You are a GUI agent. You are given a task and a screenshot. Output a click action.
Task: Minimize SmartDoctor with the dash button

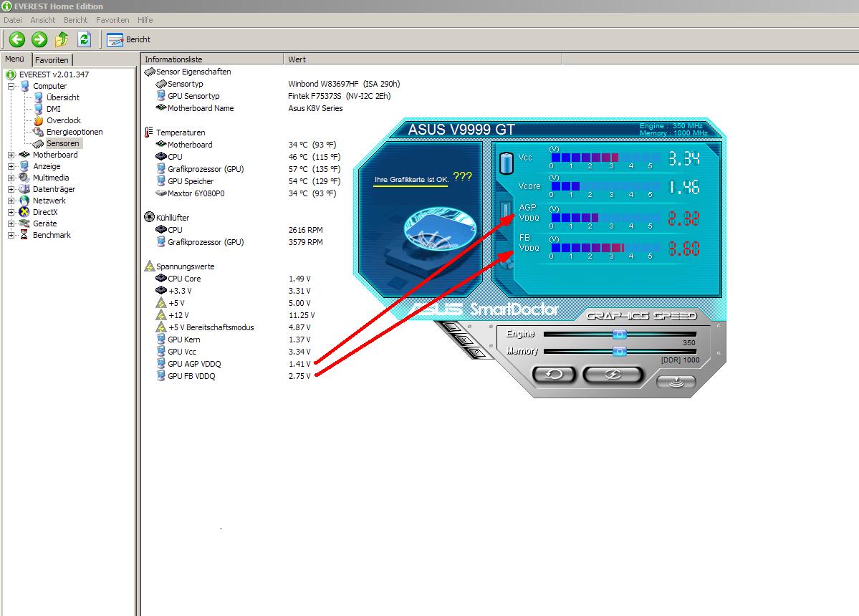pos(453,327)
